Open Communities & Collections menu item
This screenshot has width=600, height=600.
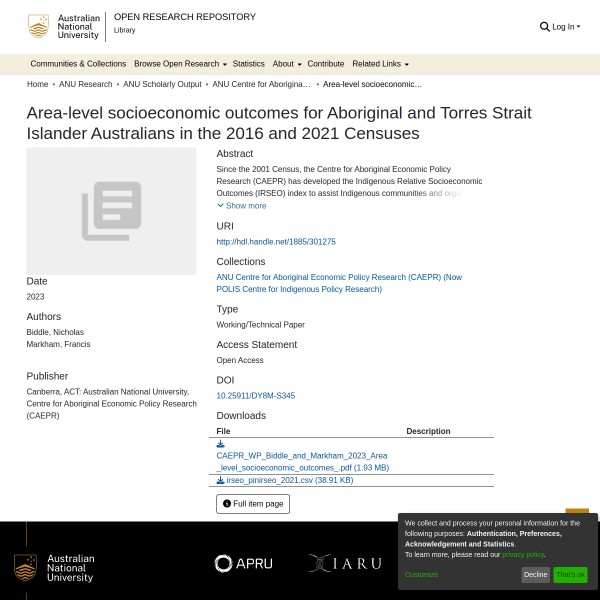click(x=78, y=64)
